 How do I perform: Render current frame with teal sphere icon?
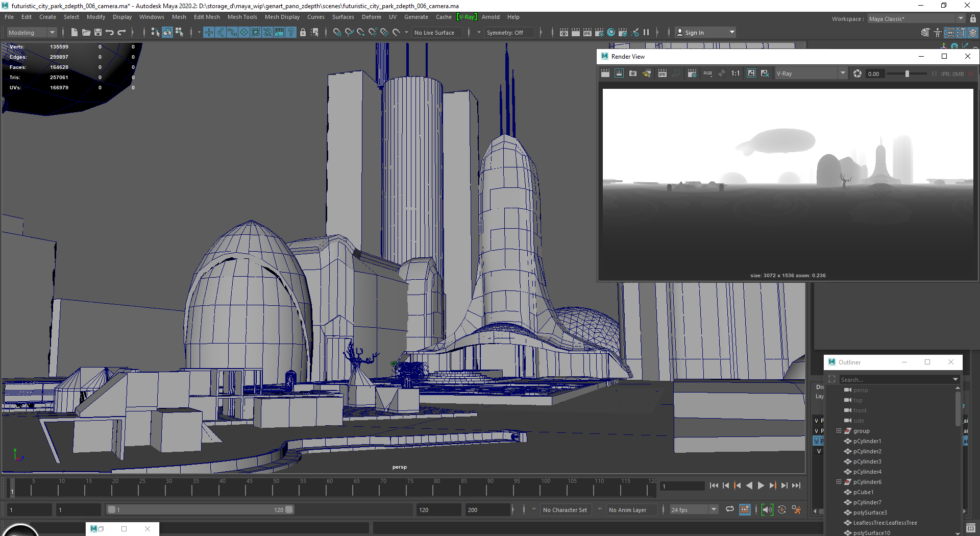point(611,32)
